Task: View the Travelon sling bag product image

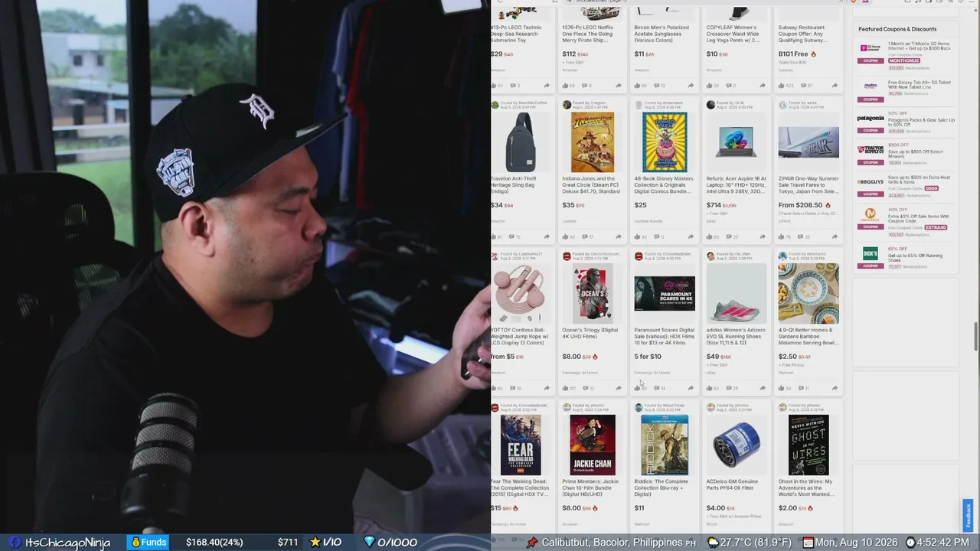Action: 520,142
